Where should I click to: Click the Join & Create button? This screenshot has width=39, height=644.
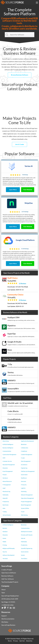20,144
